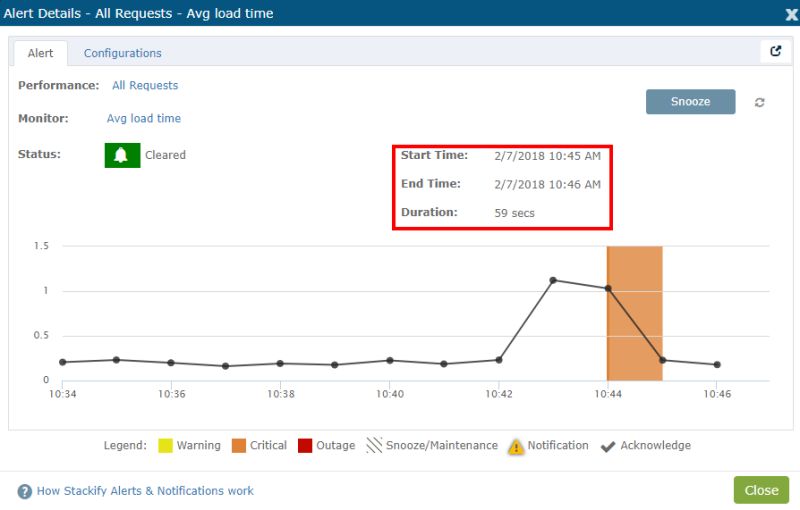Open alert in new window icon
This screenshot has width=800, height=510.
[776, 51]
